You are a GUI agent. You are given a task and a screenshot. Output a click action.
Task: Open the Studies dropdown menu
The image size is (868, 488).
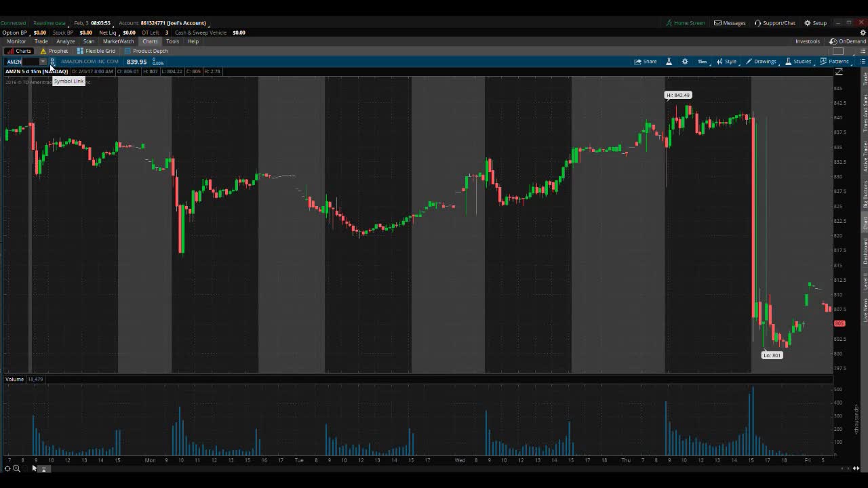(x=799, y=62)
